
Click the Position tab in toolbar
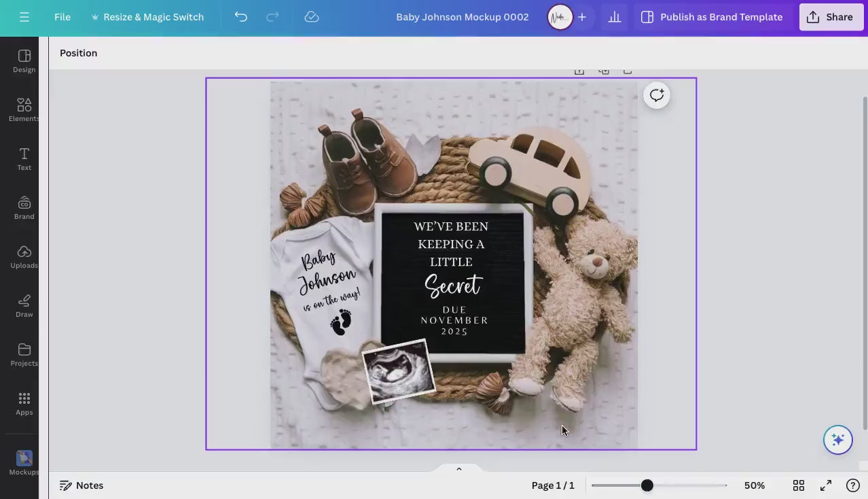(78, 53)
